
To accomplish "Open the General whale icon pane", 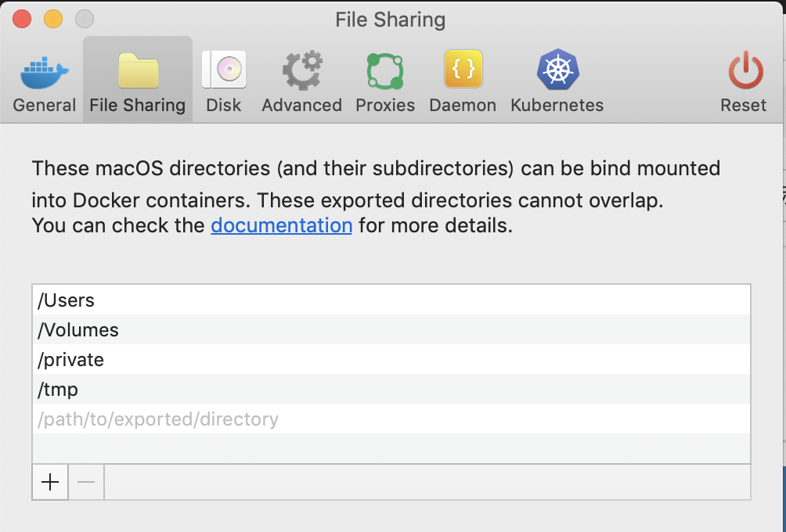I will pyautogui.click(x=45, y=73).
